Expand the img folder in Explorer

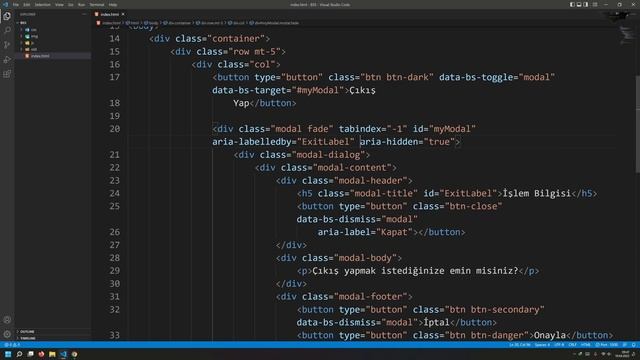tap(34, 36)
